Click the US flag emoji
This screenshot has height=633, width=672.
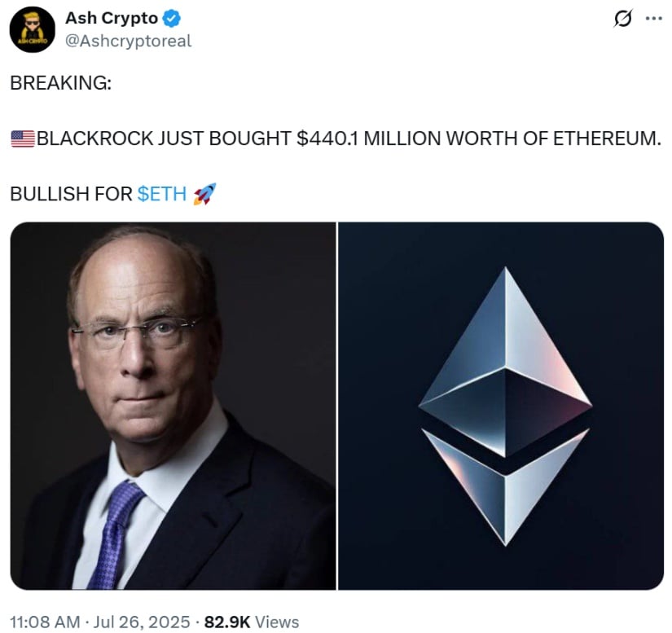23,138
